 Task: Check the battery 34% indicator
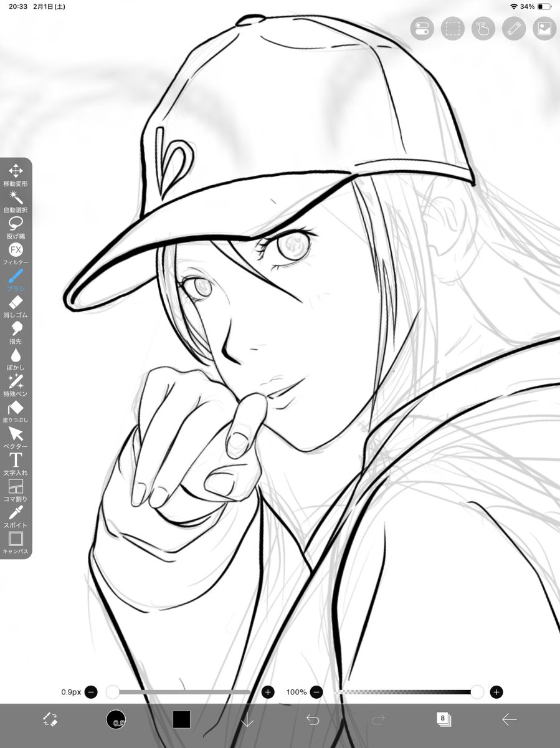pos(536,6)
